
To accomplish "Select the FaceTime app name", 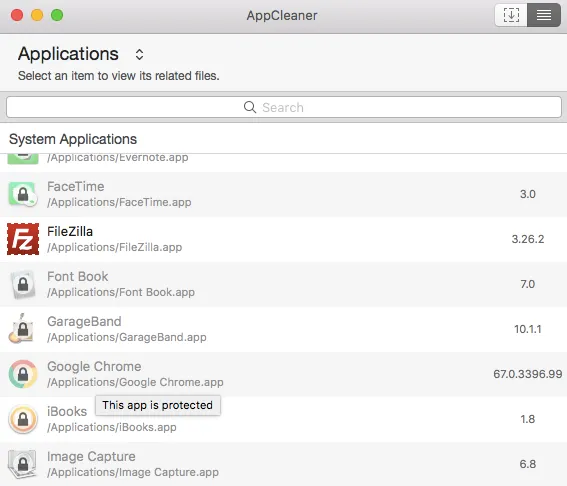I will coord(76,187).
